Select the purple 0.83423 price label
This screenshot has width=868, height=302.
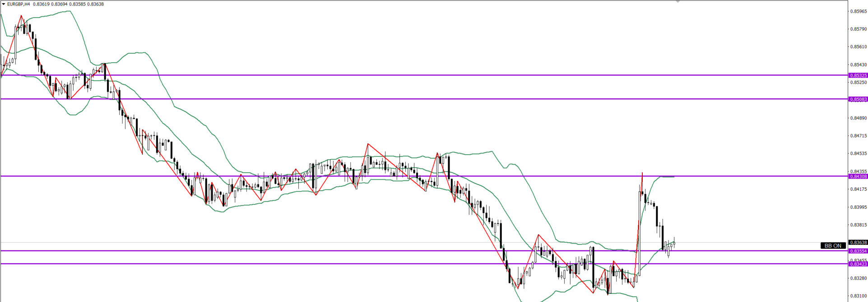[858, 264]
